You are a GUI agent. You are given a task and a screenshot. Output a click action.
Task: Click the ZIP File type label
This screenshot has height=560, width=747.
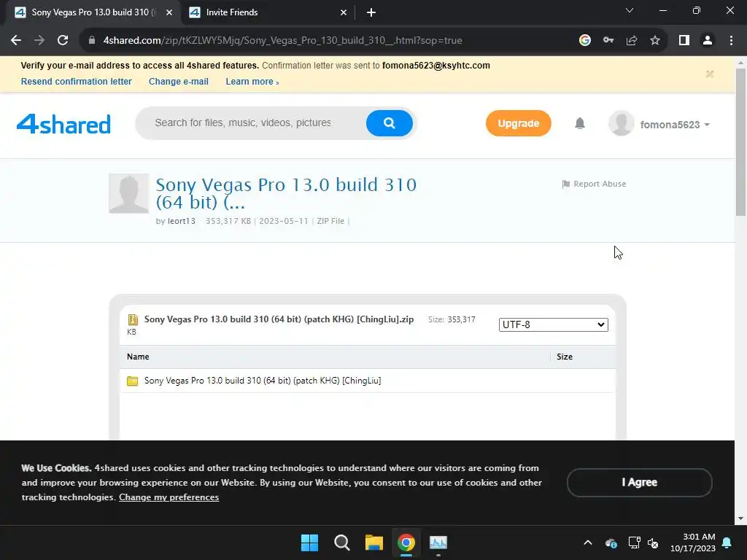(330, 221)
